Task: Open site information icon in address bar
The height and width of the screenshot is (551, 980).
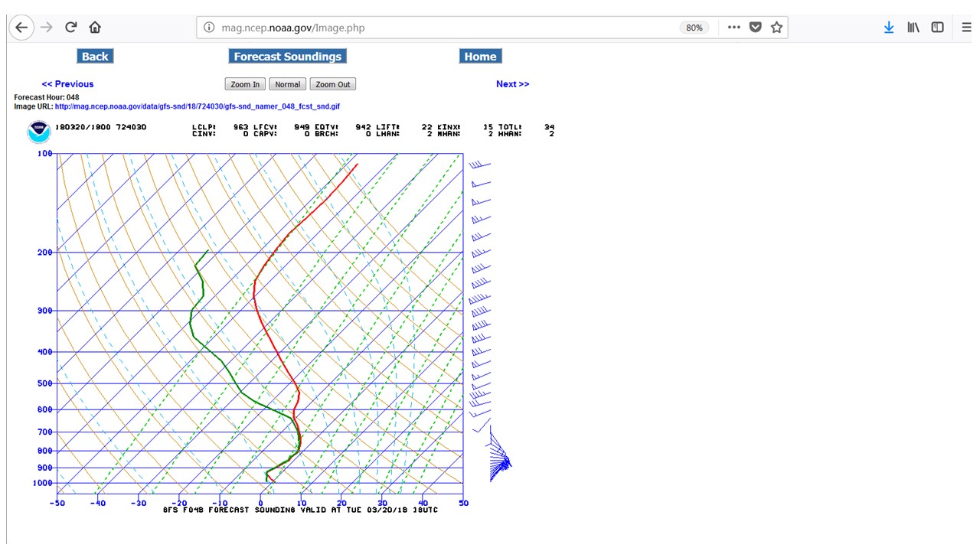Action: pos(208,28)
